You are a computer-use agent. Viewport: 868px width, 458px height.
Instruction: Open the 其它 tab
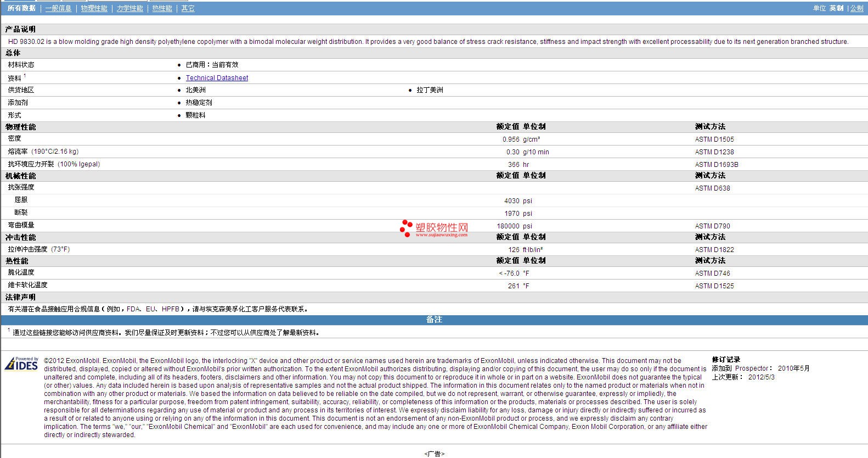click(x=188, y=8)
